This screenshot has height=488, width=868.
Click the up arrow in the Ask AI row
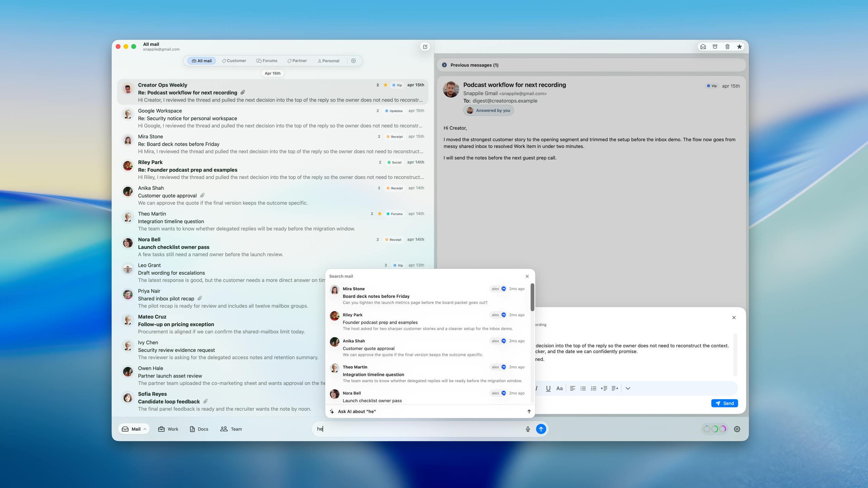point(529,412)
